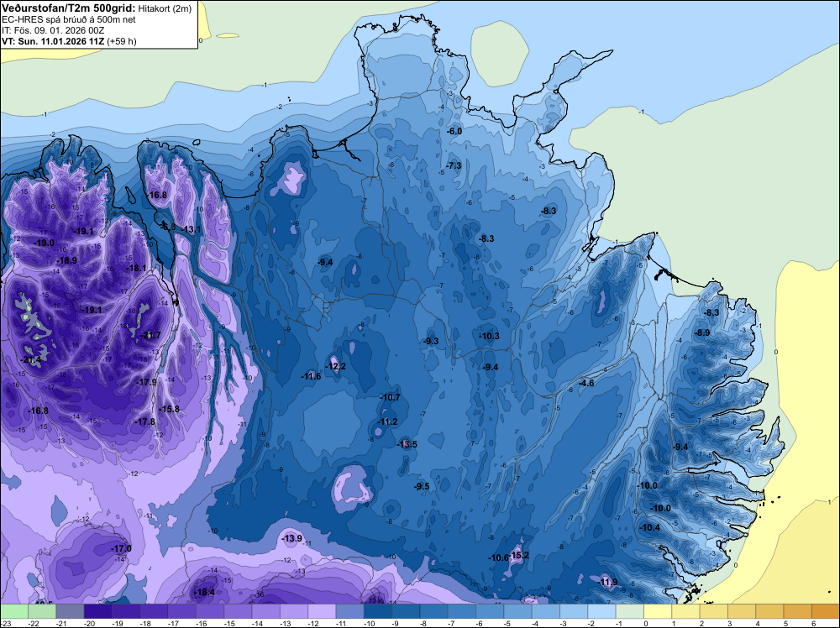Click the -21.4 temperature reading

pos(31,360)
